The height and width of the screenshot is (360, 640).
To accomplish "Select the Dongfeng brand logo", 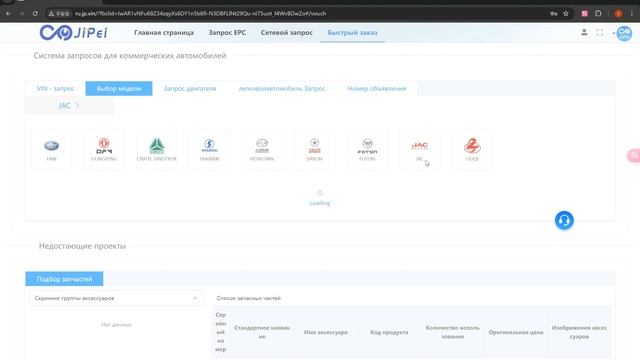I will (x=104, y=149).
